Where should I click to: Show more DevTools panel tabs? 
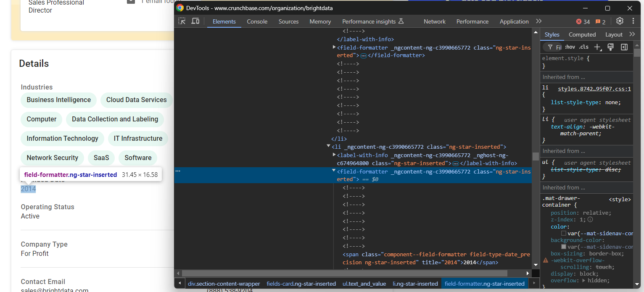click(x=539, y=21)
